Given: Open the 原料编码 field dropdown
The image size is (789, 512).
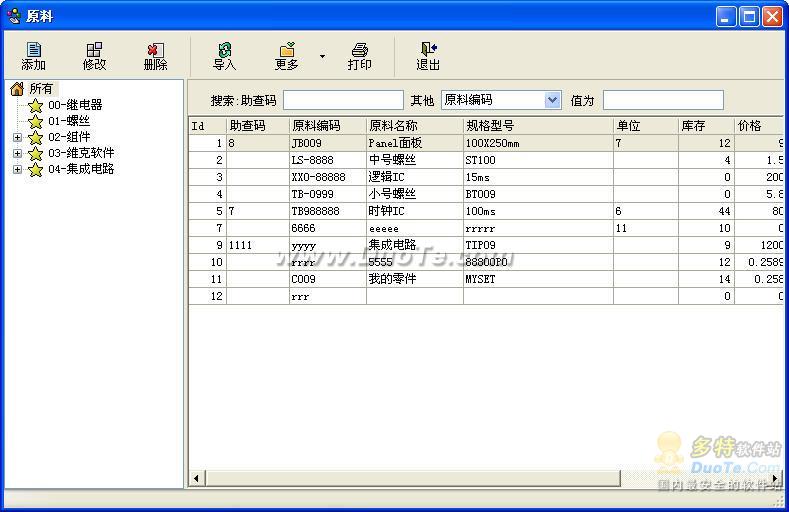Looking at the screenshot, I should point(552,100).
